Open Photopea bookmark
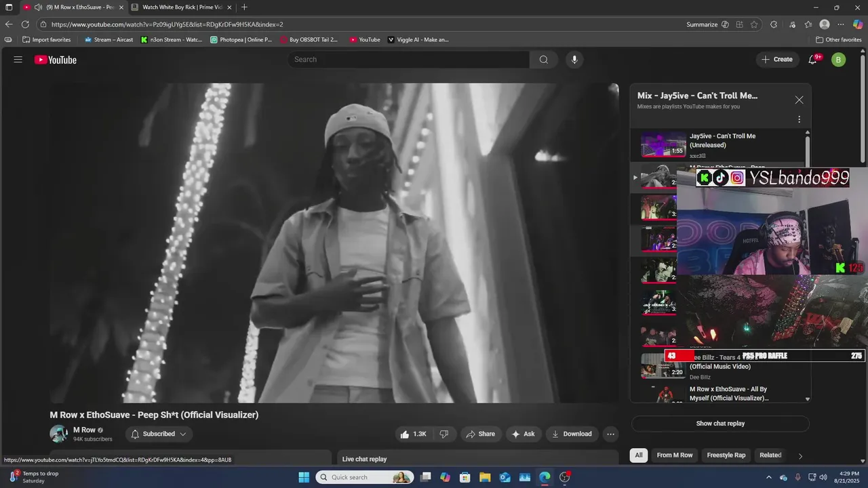The height and width of the screenshot is (488, 868). pyautogui.click(x=241, y=40)
